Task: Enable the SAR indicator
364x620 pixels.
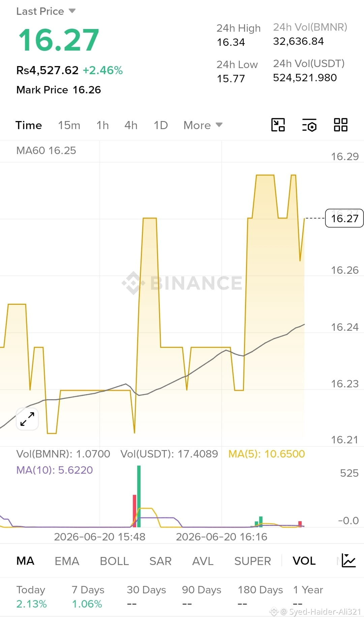Action: (160, 561)
